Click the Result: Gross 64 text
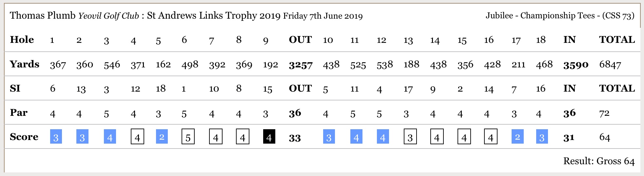The width and height of the screenshot is (644, 176). tap(599, 161)
